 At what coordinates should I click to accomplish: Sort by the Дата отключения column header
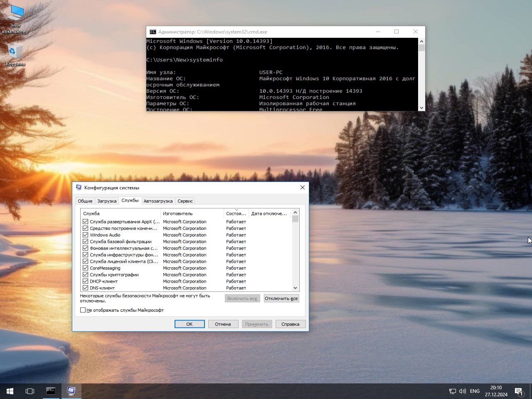point(269,214)
